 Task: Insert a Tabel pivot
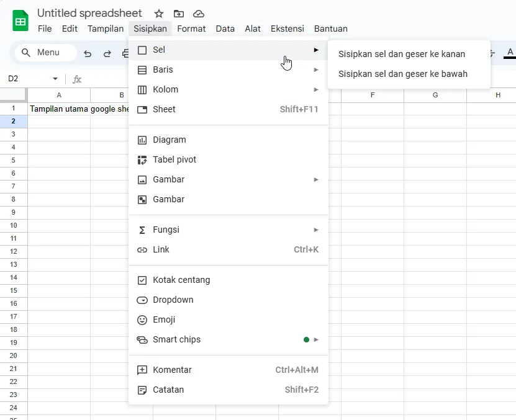point(174,159)
